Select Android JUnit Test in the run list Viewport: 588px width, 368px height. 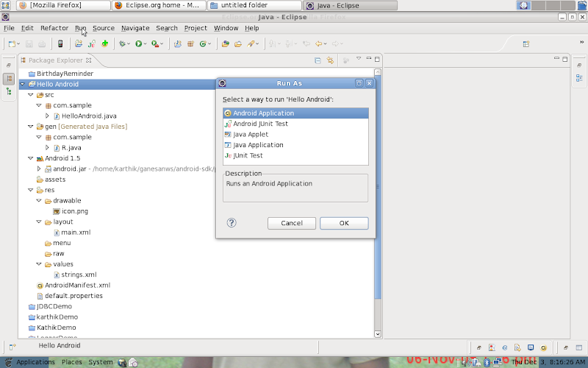pos(295,124)
